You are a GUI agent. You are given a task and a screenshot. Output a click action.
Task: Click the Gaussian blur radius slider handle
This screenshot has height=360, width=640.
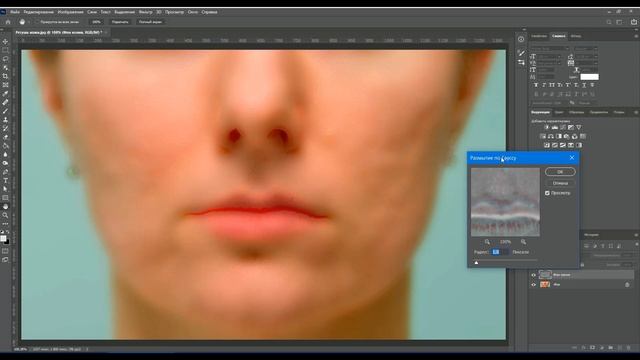[x=476, y=263]
